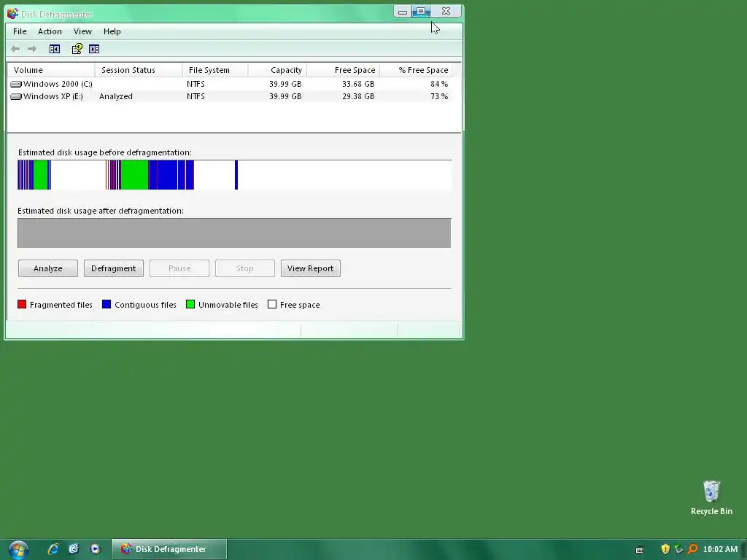
Task: Launch Windows Media Player from Quick Launch
Action: coord(96,549)
